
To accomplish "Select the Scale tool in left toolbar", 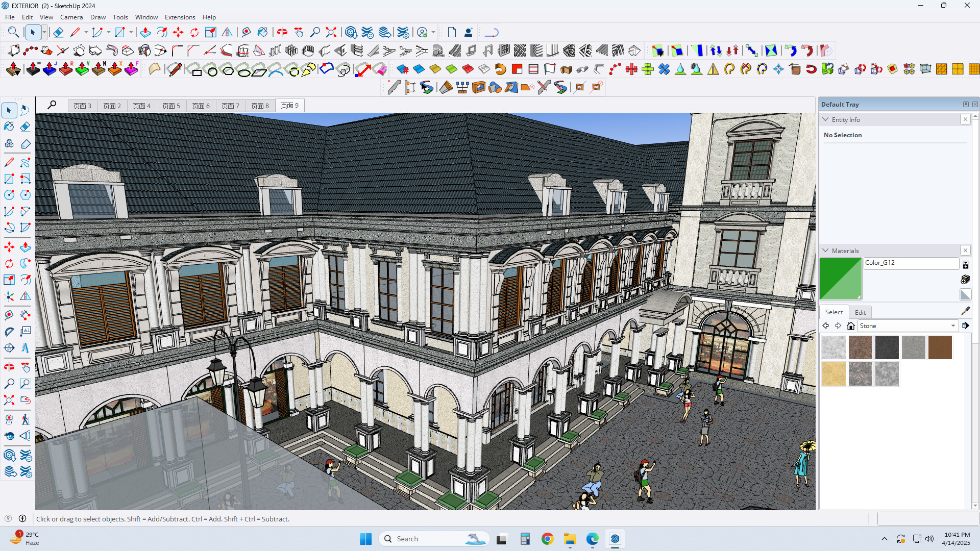I will pyautogui.click(x=9, y=280).
